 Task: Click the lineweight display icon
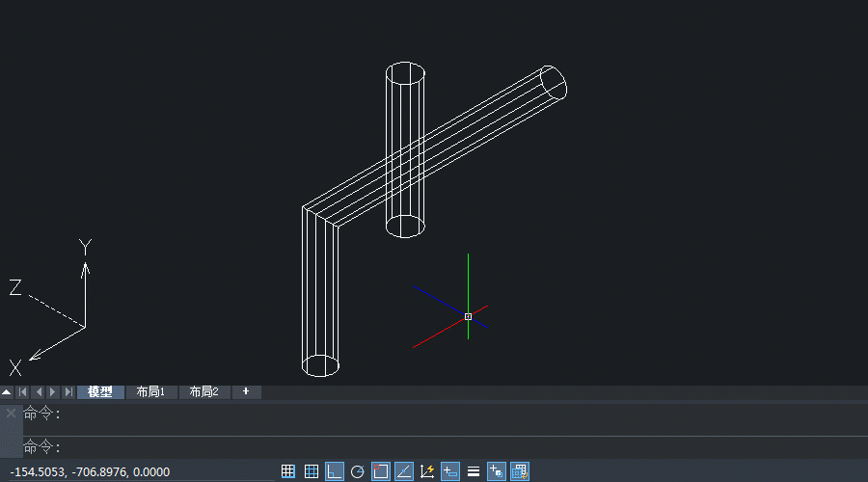[474, 471]
